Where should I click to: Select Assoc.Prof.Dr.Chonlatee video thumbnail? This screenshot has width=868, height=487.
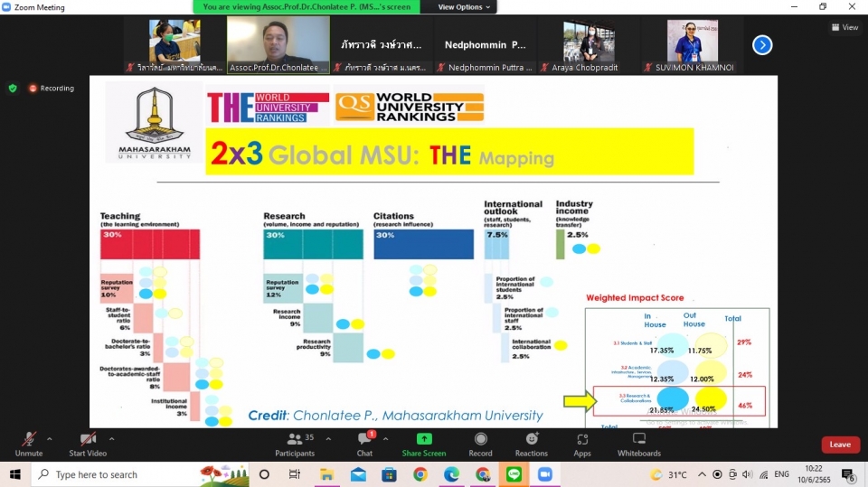pyautogui.click(x=278, y=44)
